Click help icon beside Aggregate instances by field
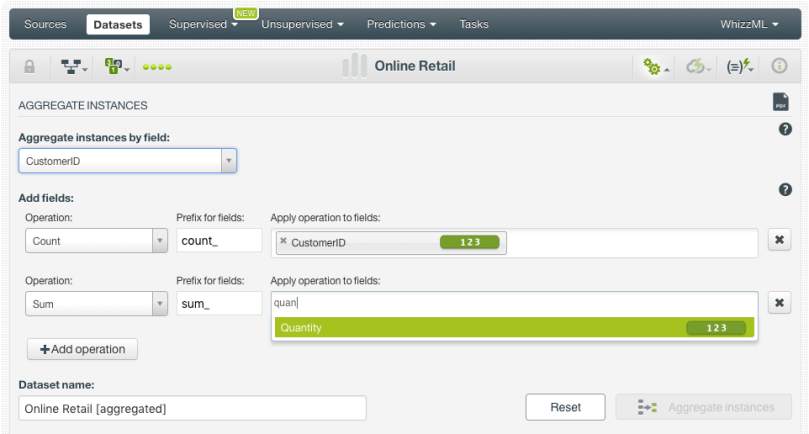The width and height of the screenshot is (809, 434). 785,129
